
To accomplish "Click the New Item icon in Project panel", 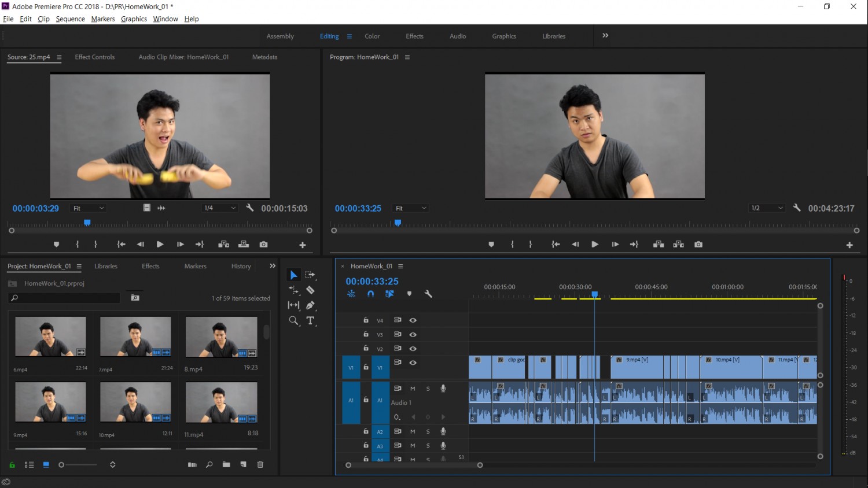I will 243,464.
